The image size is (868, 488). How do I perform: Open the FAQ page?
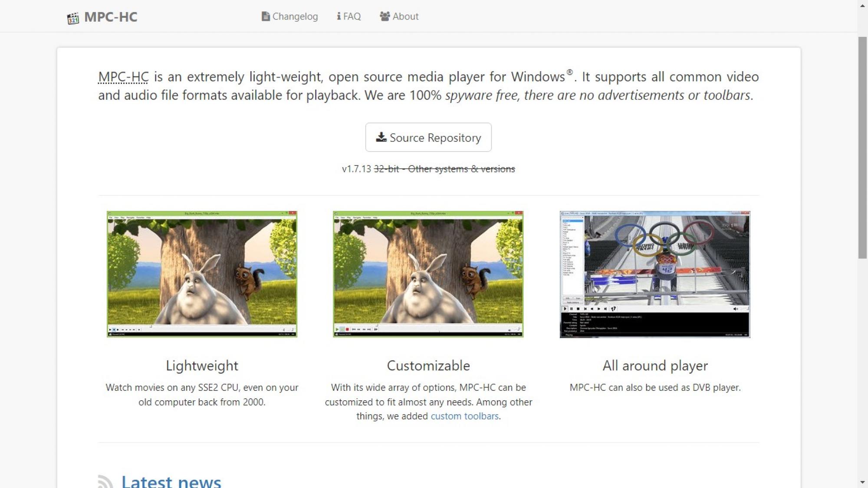[349, 16]
